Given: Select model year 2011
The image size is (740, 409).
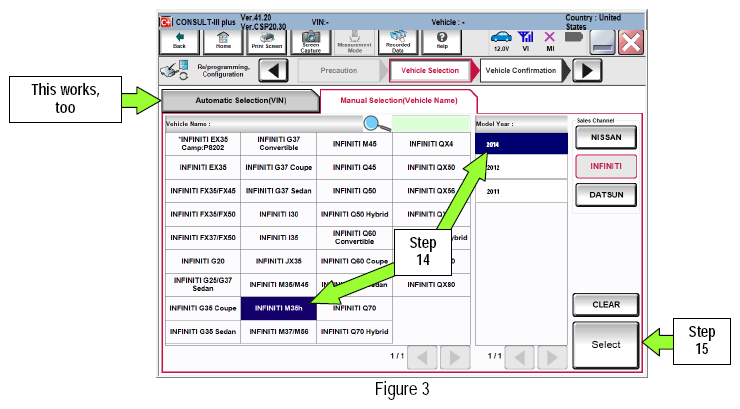Looking at the screenshot, I should [x=521, y=192].
